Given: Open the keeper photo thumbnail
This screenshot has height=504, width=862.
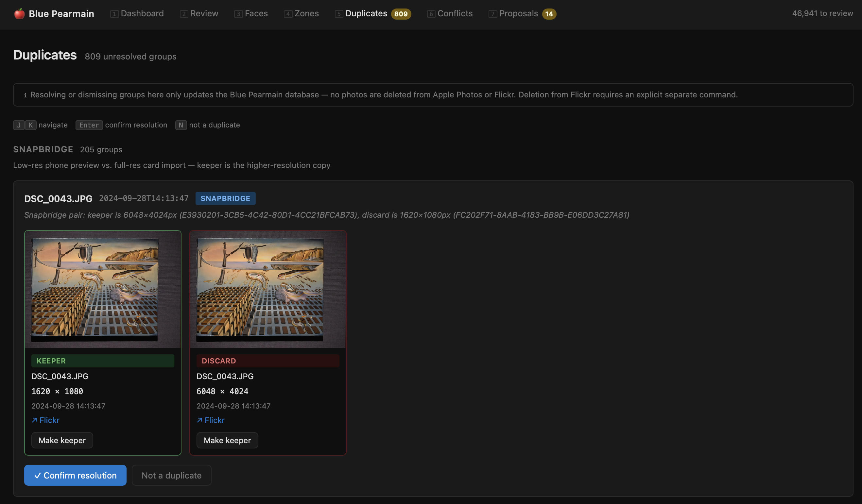Looking at the screenshot, I should (x=103, y=289).
